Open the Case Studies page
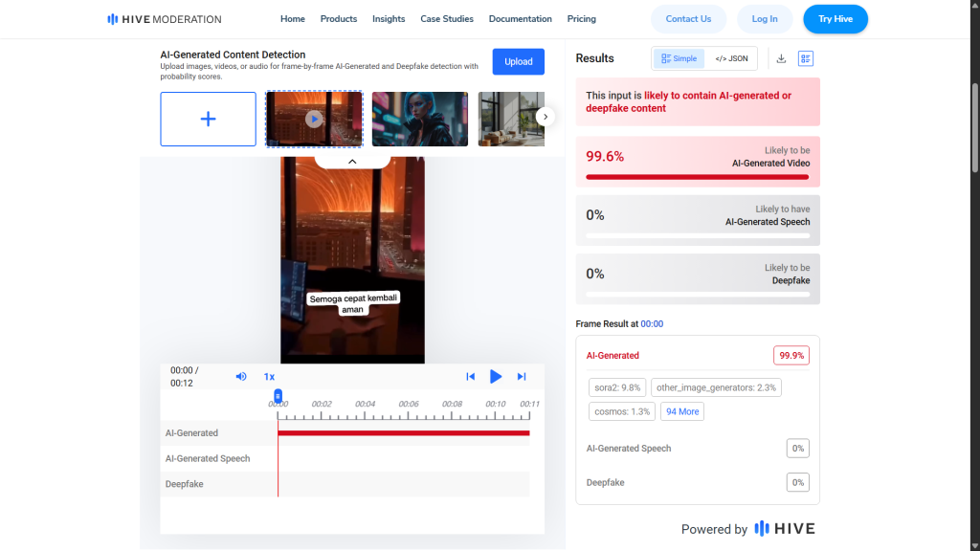The height and width of the screenshot is (551, 980). coord(447,19)
